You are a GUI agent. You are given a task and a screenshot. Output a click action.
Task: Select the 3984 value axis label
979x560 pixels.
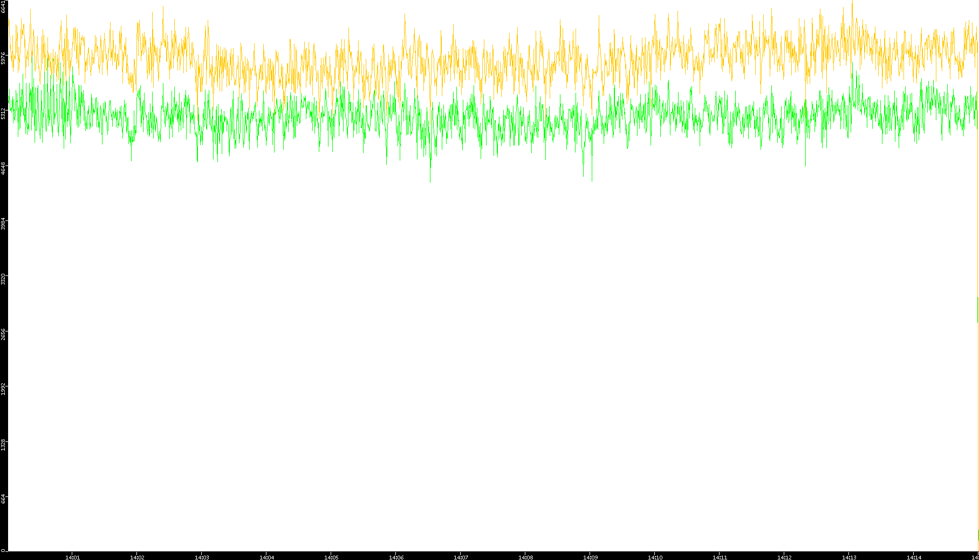(x=3, y=224)
